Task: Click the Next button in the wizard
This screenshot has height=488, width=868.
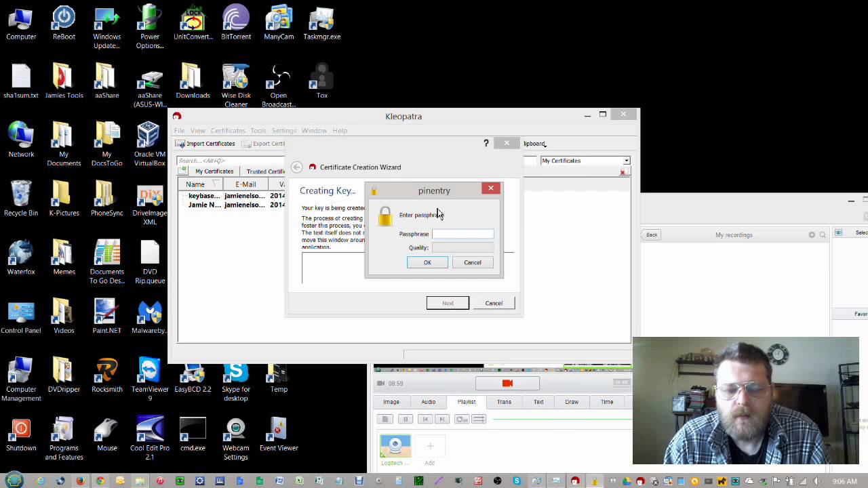Action: [x=448, y=303]
